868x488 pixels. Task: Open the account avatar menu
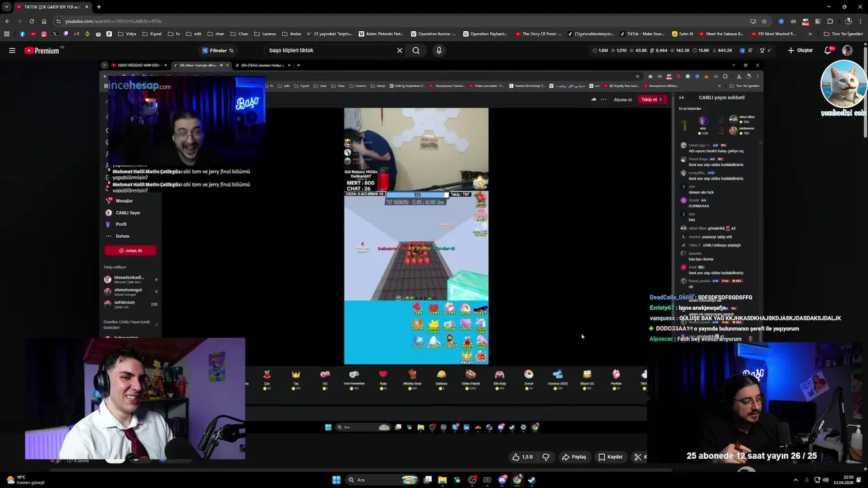[x=847, y=50]
